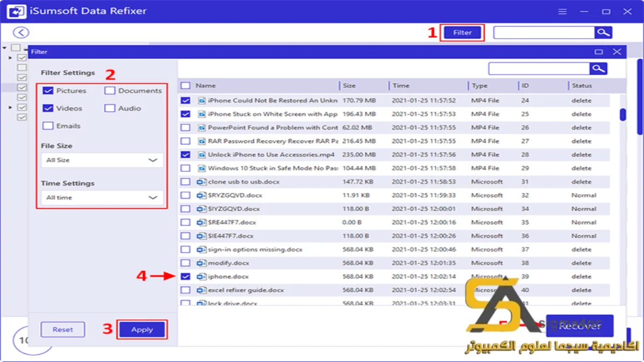The height and width of the screenshot is (362, 644).
Task: Click docx icon of sign-in options missing.docx
Action: coord(202,249)
